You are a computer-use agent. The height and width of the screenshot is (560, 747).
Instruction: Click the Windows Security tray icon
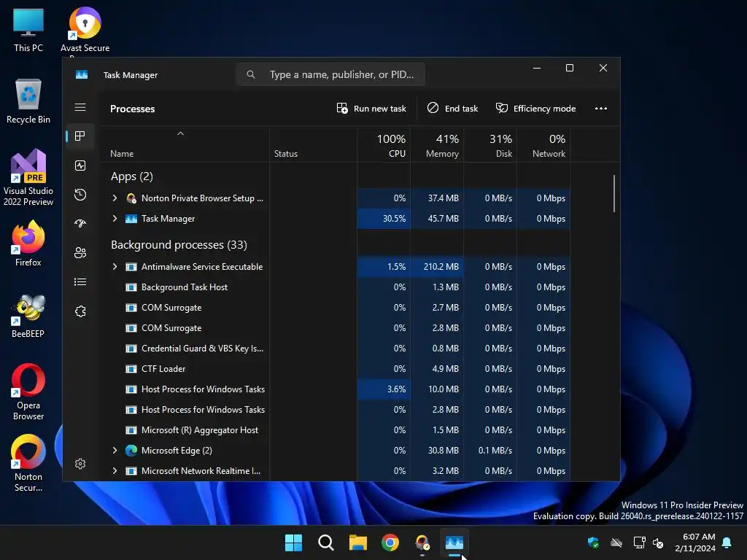[x=593, y=542]
